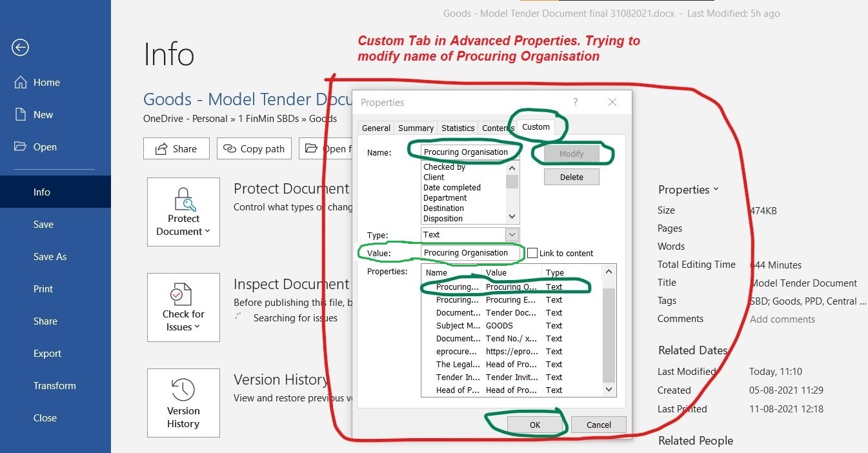Open the Protect Document menu
This screenshot has width=868, height=453.
click(x=183, y=212)
